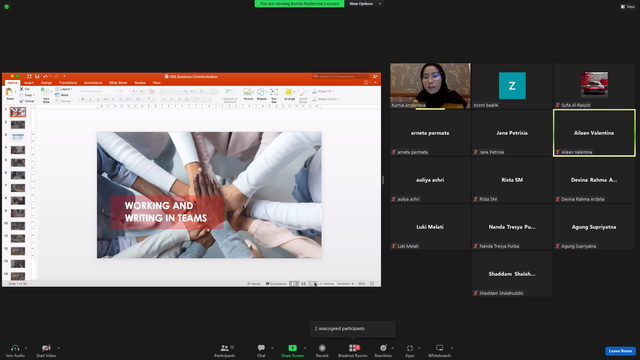Select slide 4 thumbnail in slide panel

[18, 150]
